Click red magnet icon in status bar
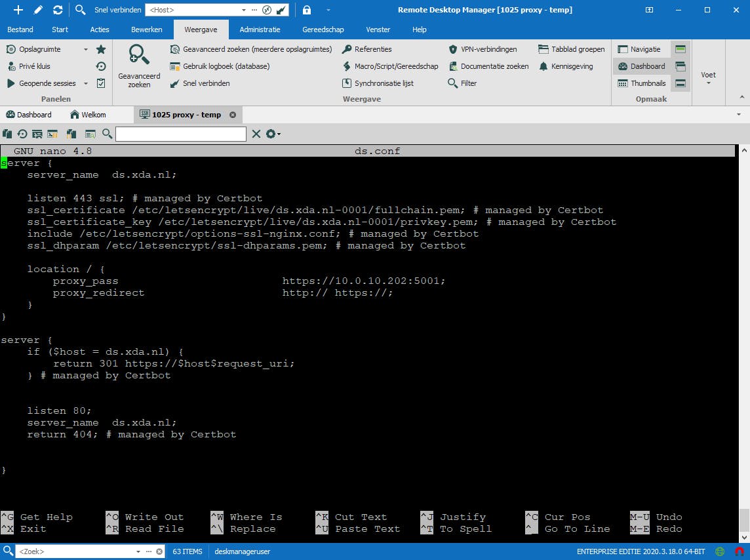 739,551
